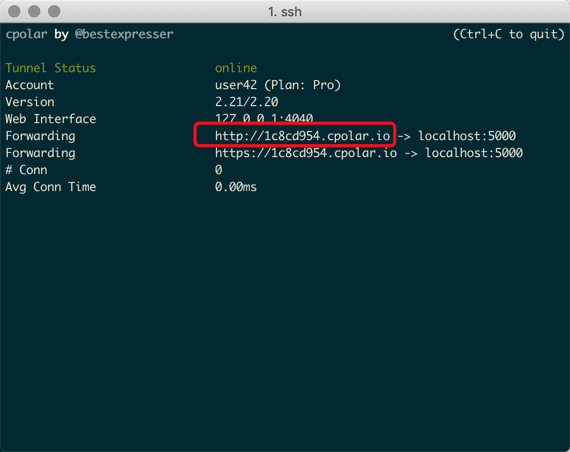Click 'localhost:5000' on the http forwarding line
The height and width of the screenshot is (452, 570).
point(467,136)
